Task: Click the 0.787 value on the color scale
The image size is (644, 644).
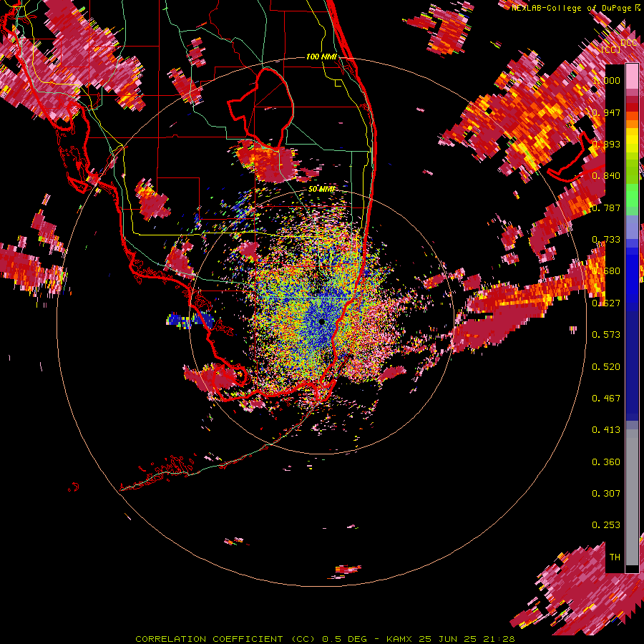Action: click(606, 208)
